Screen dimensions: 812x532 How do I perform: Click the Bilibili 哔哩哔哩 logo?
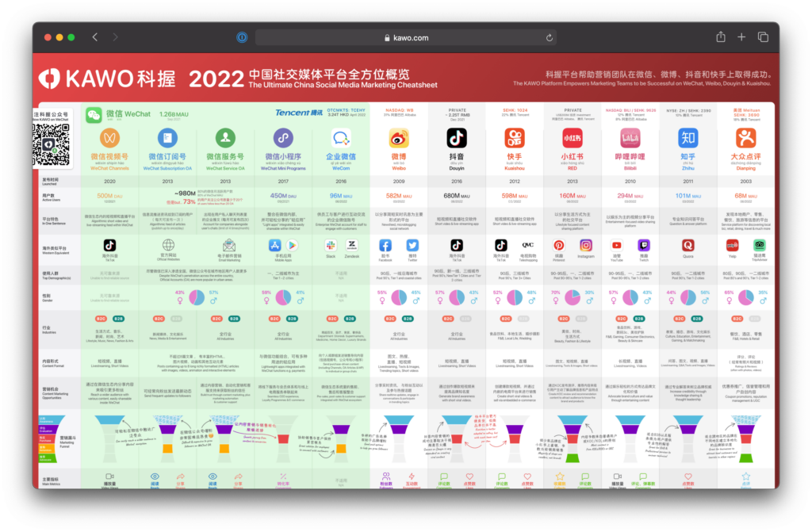630,138
